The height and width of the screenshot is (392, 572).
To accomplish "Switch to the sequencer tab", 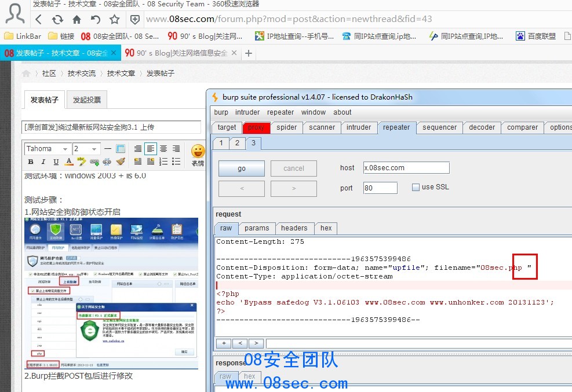I will click(x=440, y=127).
